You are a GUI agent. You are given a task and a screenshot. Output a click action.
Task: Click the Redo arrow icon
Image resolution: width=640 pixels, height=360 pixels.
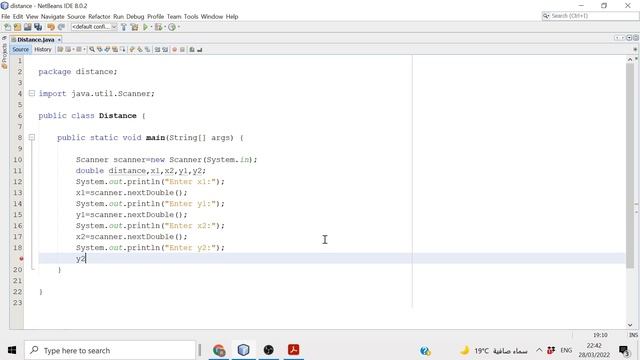pos(61,27)
